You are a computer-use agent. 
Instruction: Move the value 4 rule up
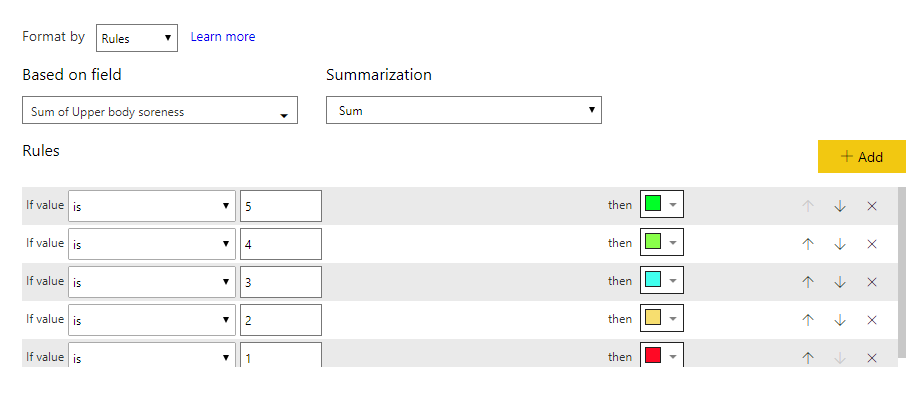(x=808, y=244)
